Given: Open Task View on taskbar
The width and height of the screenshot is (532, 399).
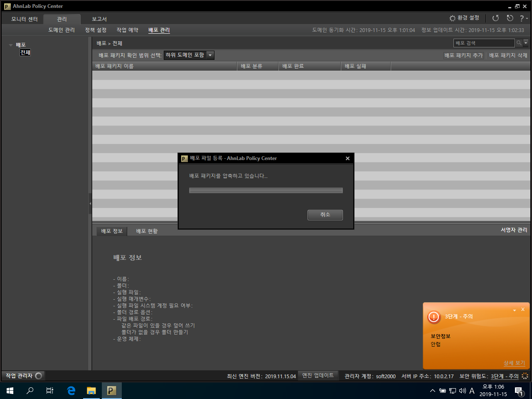Looking at the screenshot, I should click(x=50, y=391).
